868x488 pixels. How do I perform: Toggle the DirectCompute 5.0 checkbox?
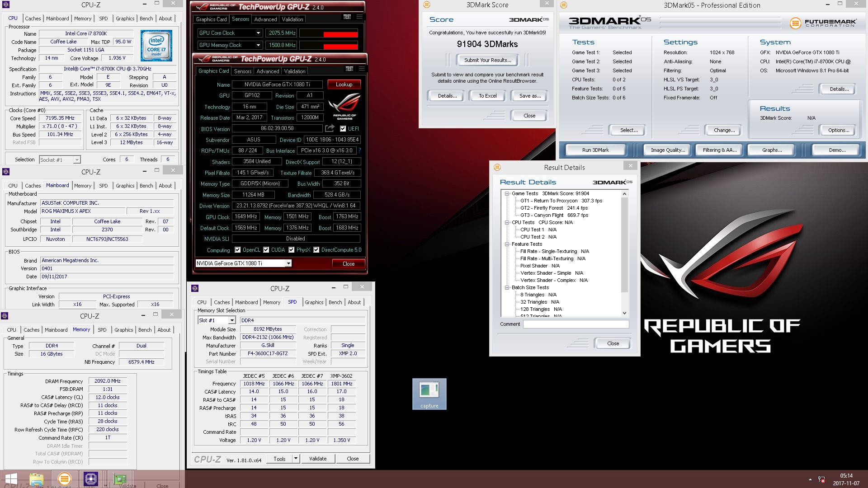pyautogui.click(x=316, y=249)
